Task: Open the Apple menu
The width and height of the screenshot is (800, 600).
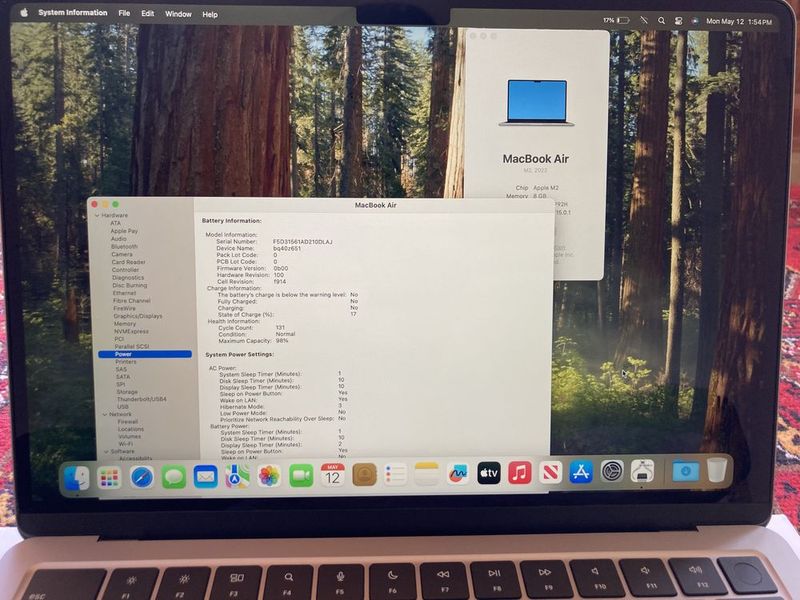Action: click(23, 13)
